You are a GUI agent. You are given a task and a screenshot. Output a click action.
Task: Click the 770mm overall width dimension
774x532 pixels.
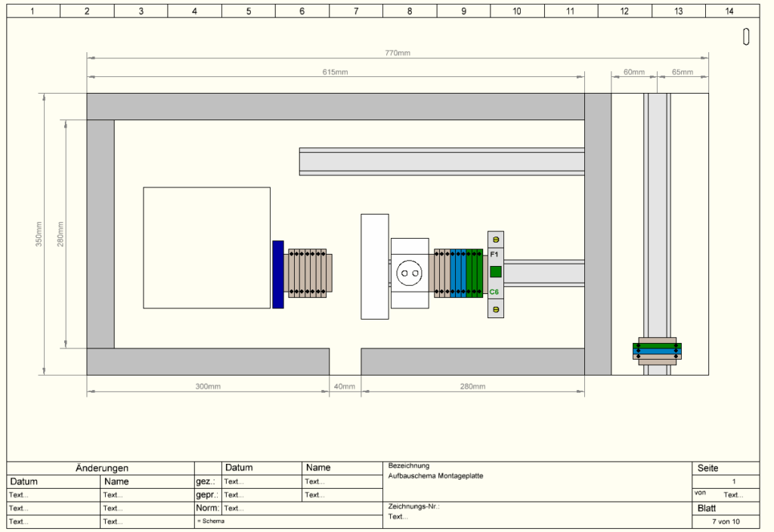coord(398,53)
